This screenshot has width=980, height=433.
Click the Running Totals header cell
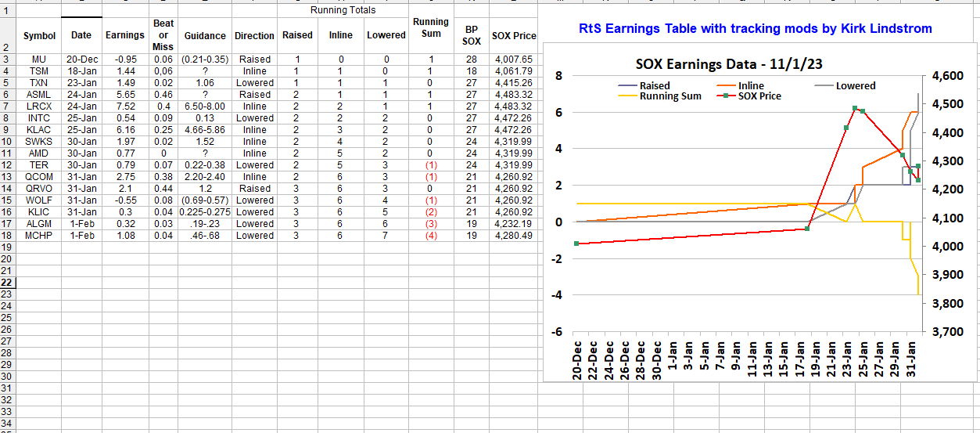click(x=343, y=10)
